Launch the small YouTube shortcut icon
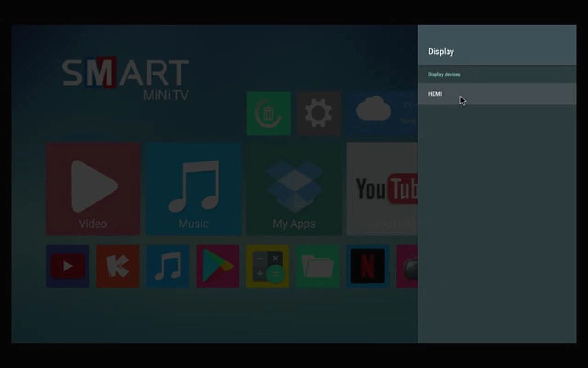The image size is (588, 368). tap(68, 266)
